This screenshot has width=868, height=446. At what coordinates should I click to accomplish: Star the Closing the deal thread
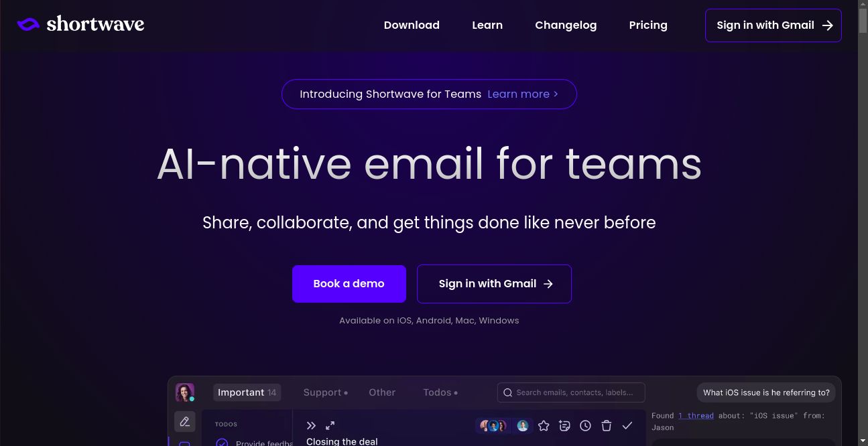pyautogui.click(x=544, y=426)
